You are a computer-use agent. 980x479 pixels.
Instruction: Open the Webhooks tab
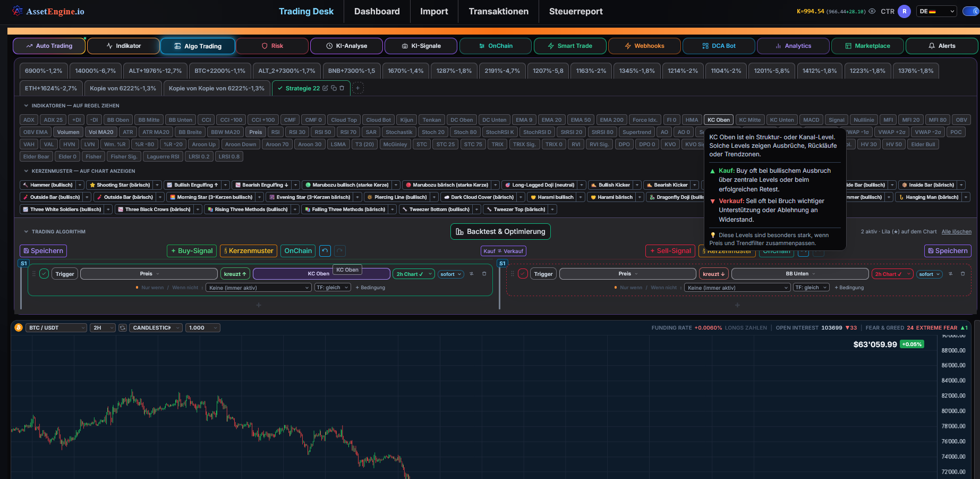[x=644, y=46]
